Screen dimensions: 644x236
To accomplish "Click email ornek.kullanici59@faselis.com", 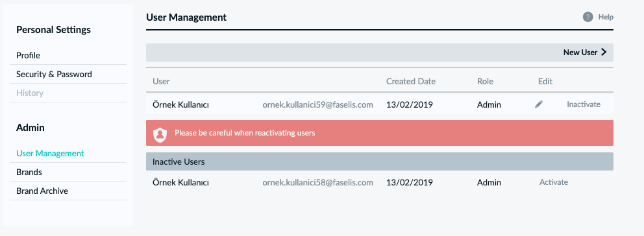I will [318, 104].
